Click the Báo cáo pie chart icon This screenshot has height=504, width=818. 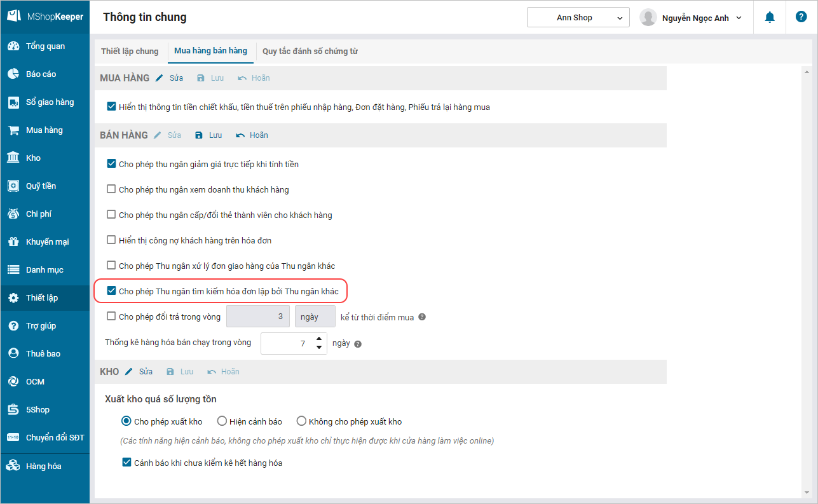point(13,74)
